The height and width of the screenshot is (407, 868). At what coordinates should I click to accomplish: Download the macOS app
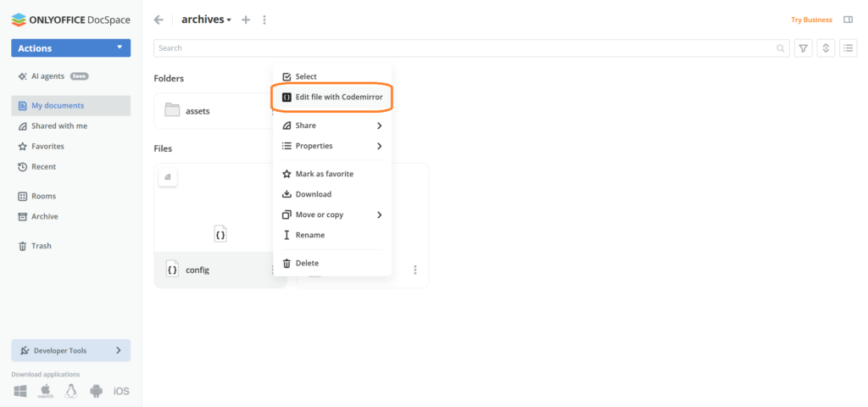[46, 391]
